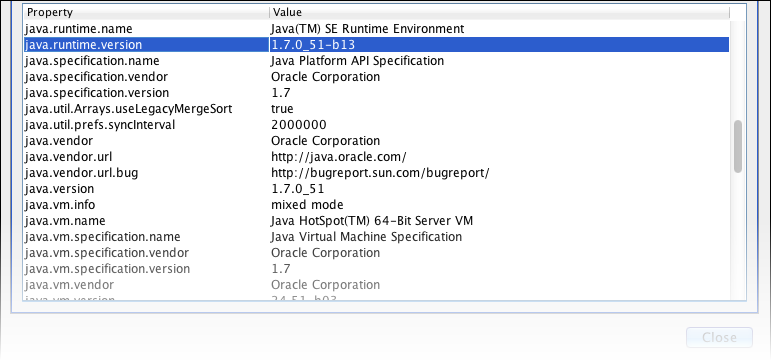Click value Java Platform API Specification
771x361 pixels.
[357, 61]
